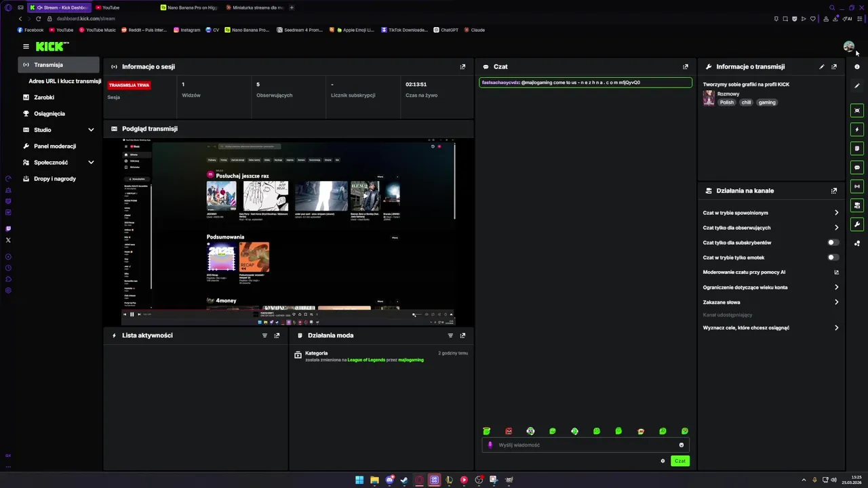This screenshot has width=868, height=488.
Task: Open user profile avatar menu
Action: click(848, 46)
